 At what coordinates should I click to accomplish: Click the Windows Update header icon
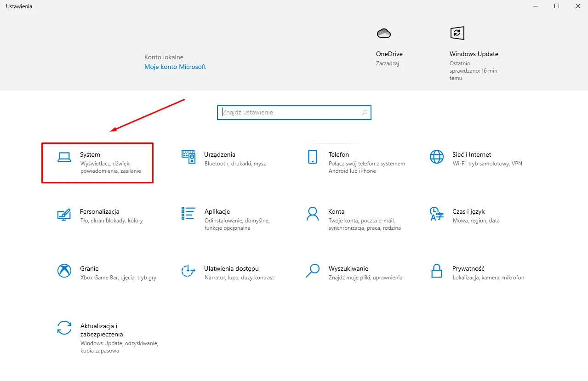[457, 33]
